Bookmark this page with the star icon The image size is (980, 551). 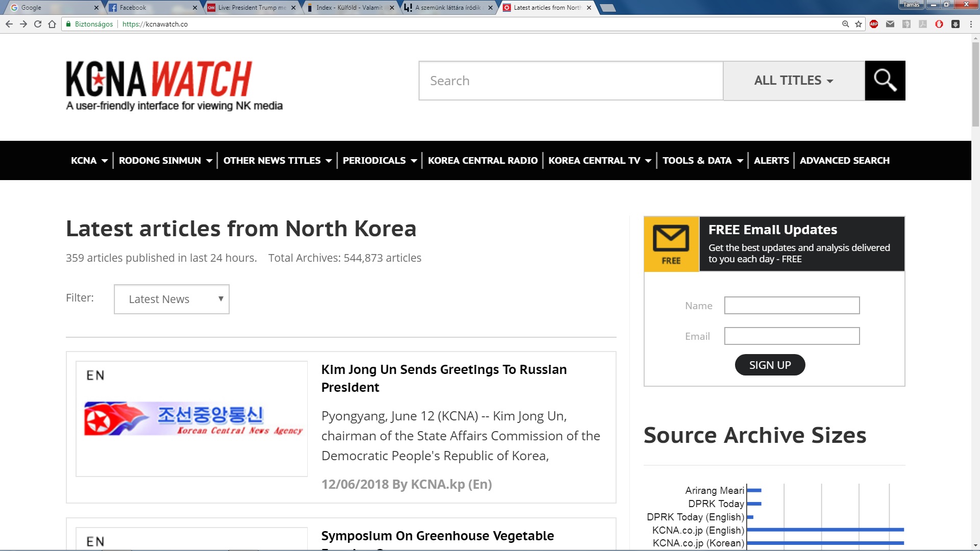859,24
